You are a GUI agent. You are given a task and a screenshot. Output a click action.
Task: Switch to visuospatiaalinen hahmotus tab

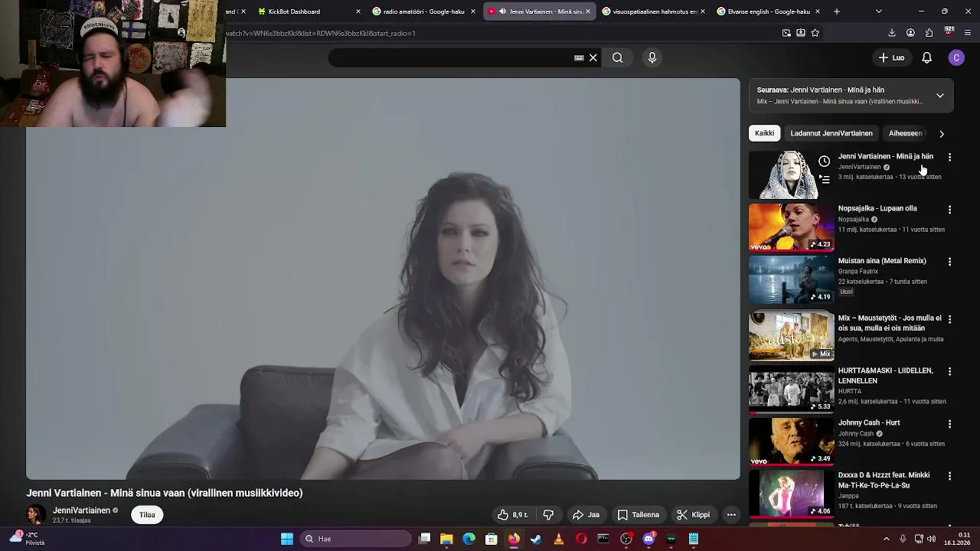(653, 11)
